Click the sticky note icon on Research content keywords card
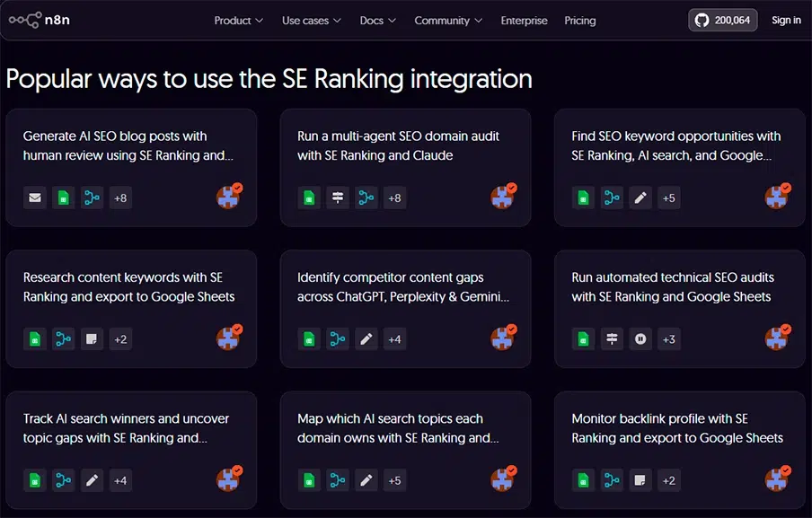The image size is (812, 518). tap(92, 339)
